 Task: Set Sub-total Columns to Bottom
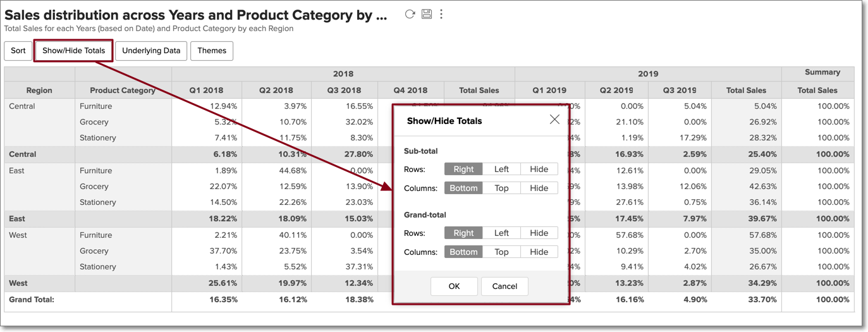point(463,188)
